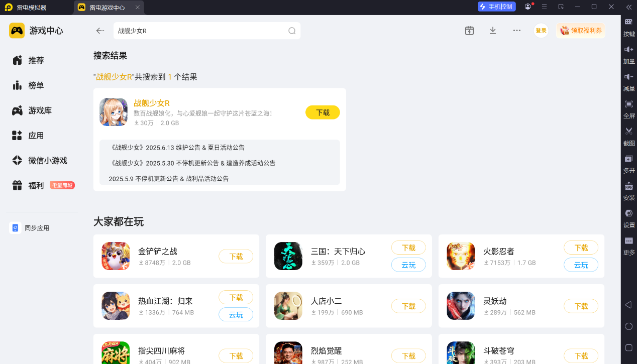637x364 pixels.
Task: Open 2025.5.9 战利品活动公告 announcement
Action: click(x=169, y=179)
